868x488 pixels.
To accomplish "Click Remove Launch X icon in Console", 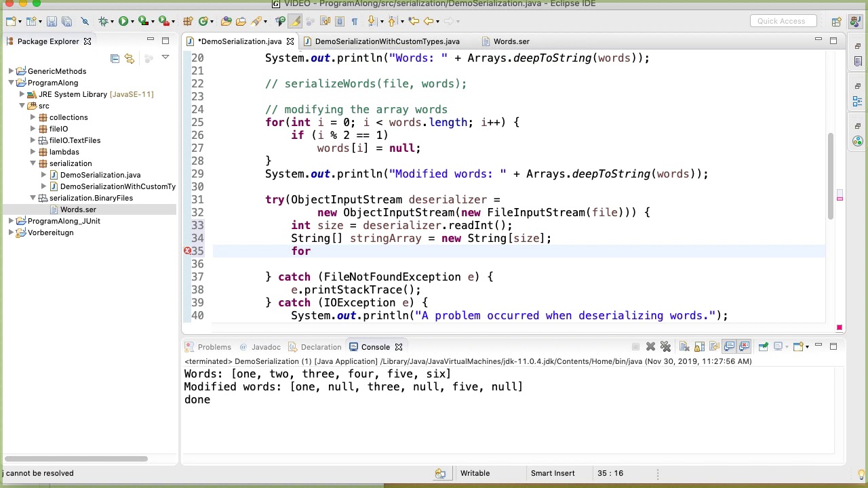I will point(650,347).
